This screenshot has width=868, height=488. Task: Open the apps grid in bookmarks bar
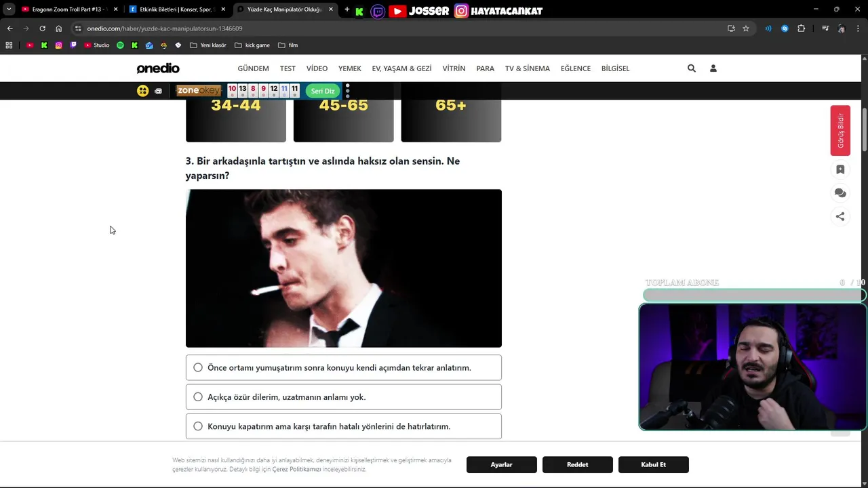pyautogui.click(x=9, y=45)
